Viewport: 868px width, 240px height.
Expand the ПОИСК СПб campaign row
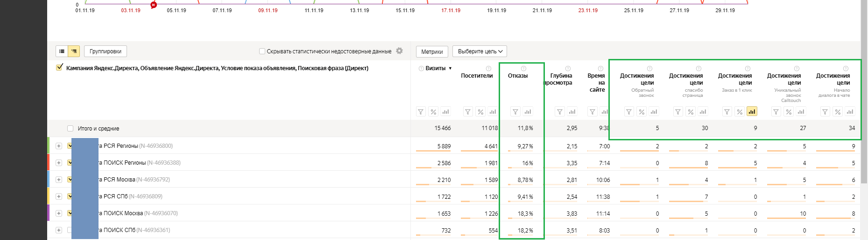click(x=59, y=230)
